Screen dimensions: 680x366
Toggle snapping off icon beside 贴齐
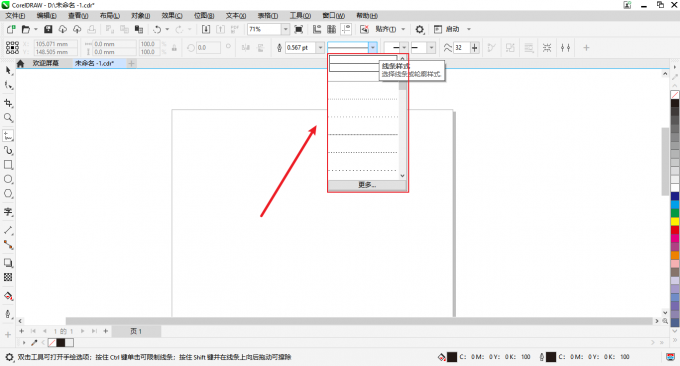364,29
